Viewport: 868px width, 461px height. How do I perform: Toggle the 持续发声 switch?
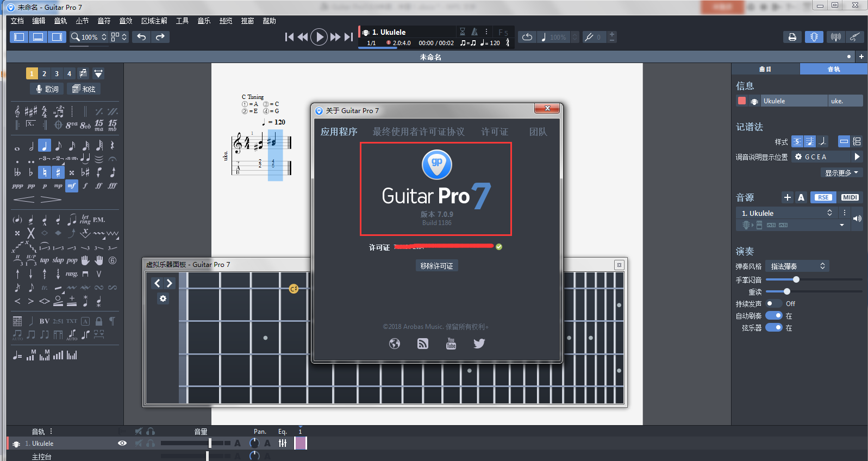[x=773, y=304]
